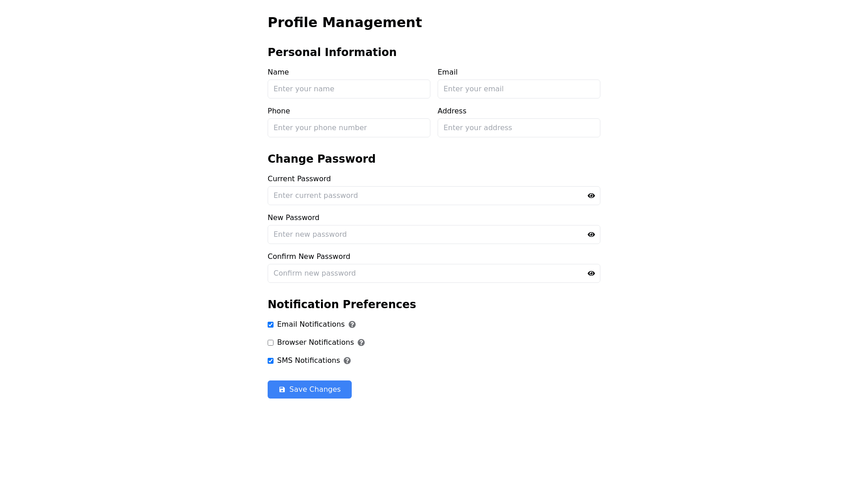
Task: Click the Email Notifications label text
Action: click(x=311, y=324)
